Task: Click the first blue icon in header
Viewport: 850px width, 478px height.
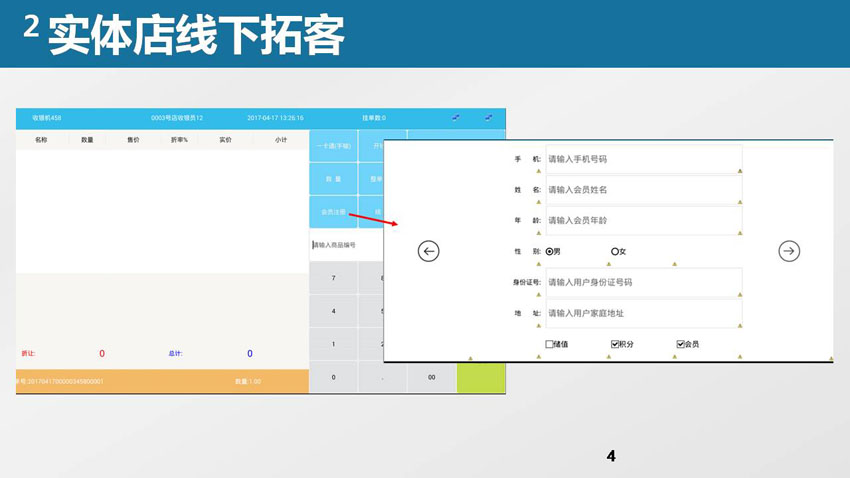Action: (456, 118)
